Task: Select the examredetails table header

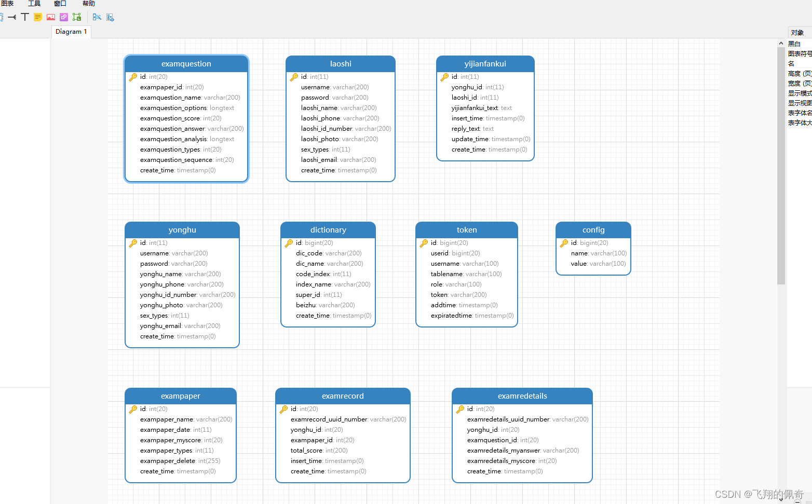Action: 522,396
